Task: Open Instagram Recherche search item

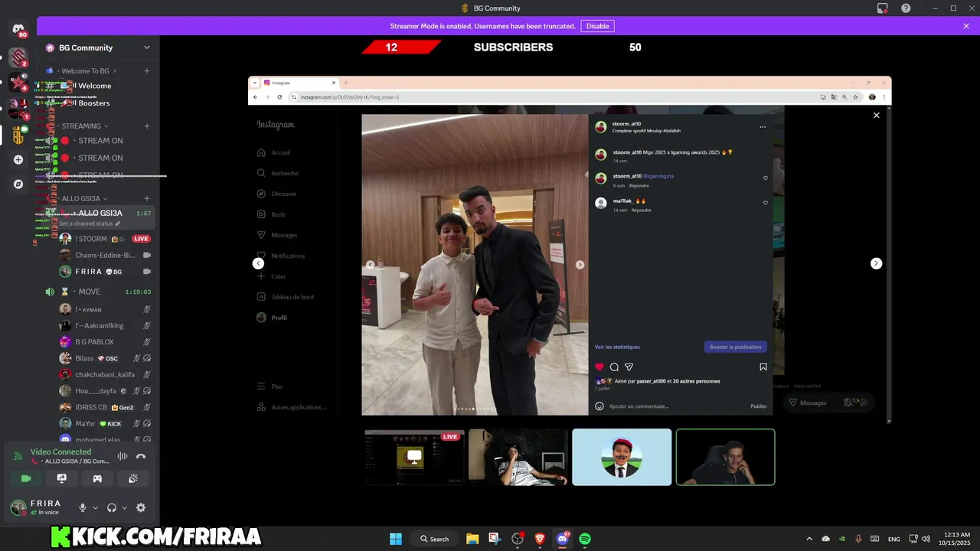Action: pos(278,173)
